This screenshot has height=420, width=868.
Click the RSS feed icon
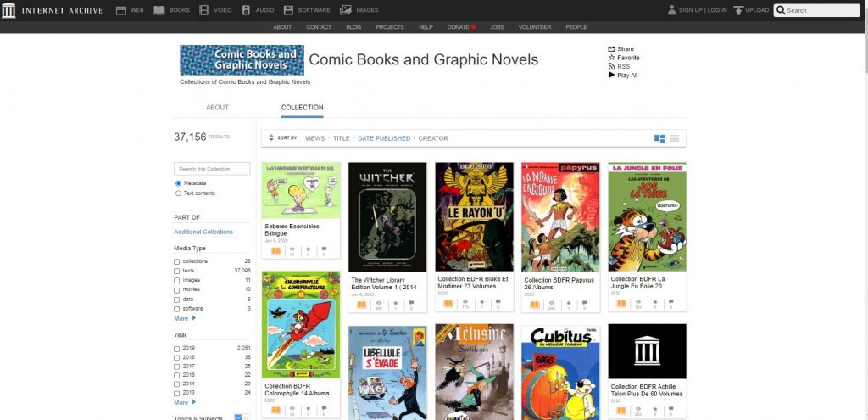612,66
